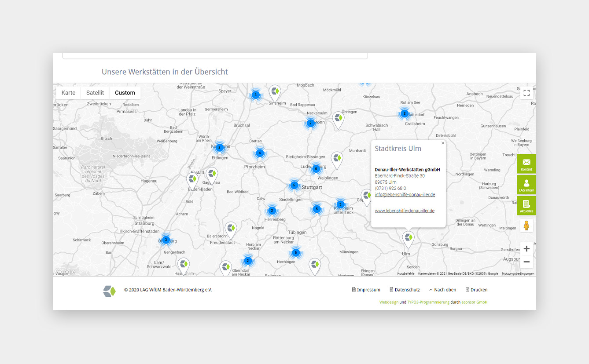This screenshot has height=364, width=589.
Task: Open the LAG Intern sidebar button
Action: pyautogui.click(x=526, y=185)
